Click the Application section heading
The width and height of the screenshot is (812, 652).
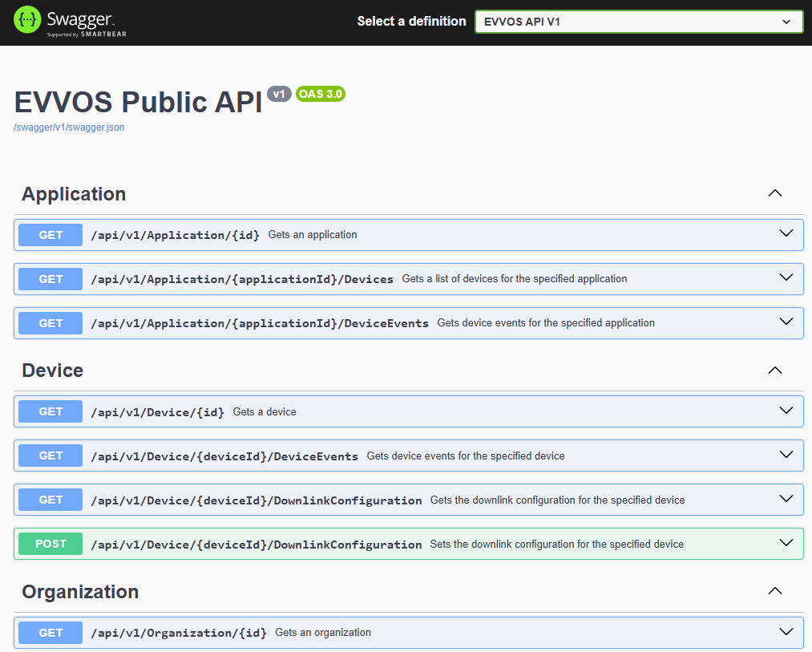tap(74, 194)
